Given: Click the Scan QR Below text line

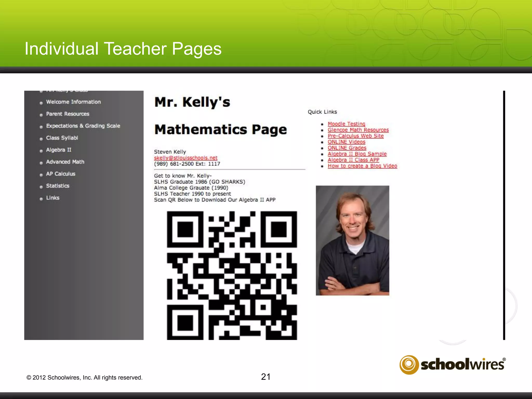Looking at the screenshot, I should click(215, 199).
